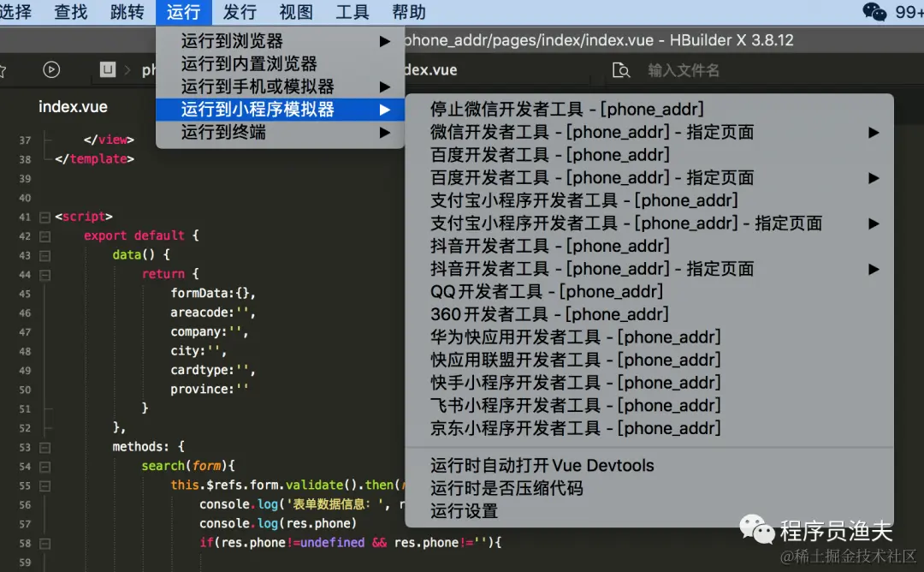Click the province:'' code line

pos(210,390)
